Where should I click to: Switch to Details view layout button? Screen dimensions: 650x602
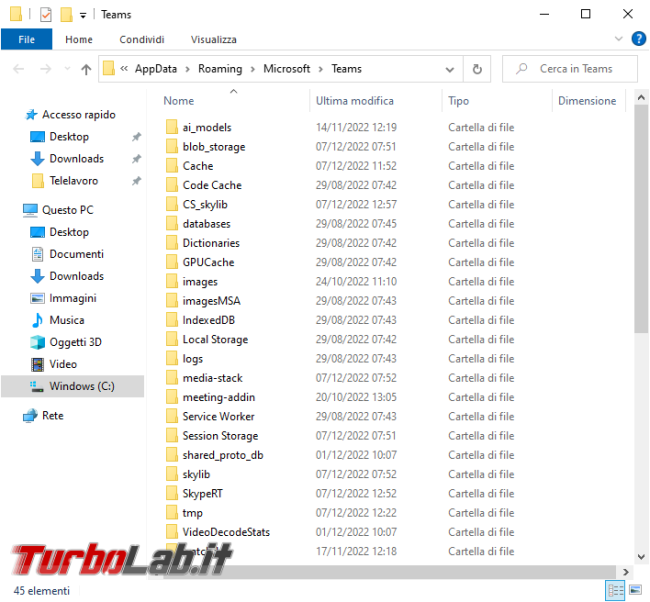[x=615, y=590]
